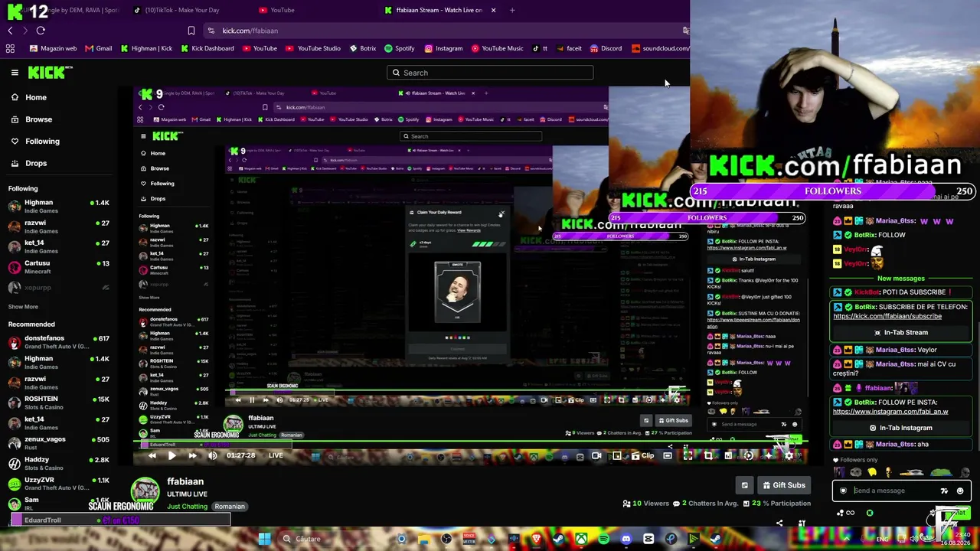
Task: Open the Kick Dashboard bookmark
Action: tap(207, 48)
